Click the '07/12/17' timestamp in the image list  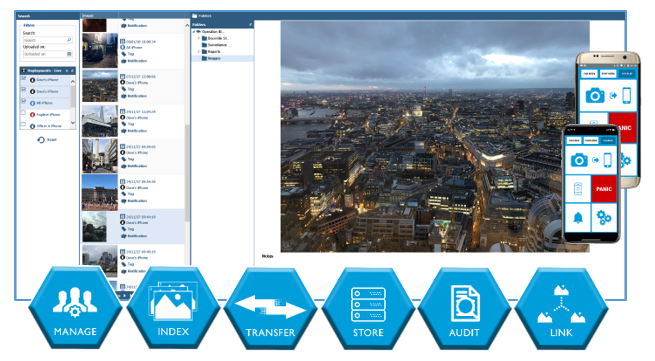click(141, 77)
